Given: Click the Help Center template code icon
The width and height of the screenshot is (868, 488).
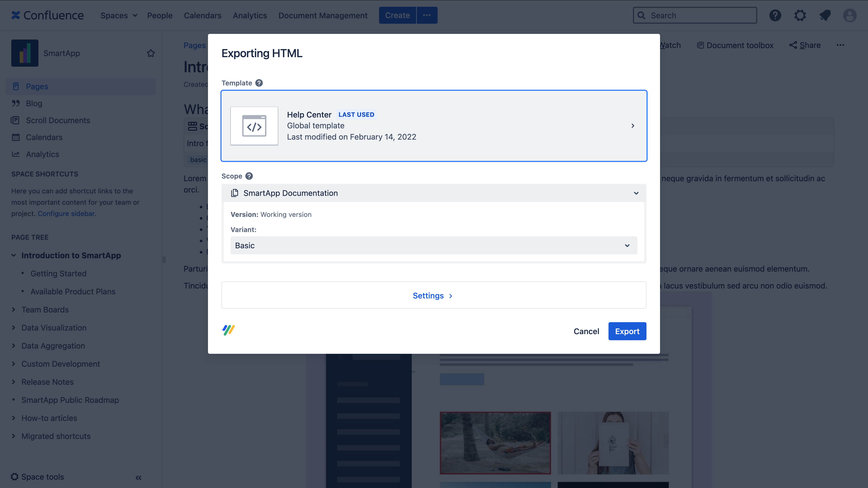Looking at the screenshot, I should (x=254, y=126).
